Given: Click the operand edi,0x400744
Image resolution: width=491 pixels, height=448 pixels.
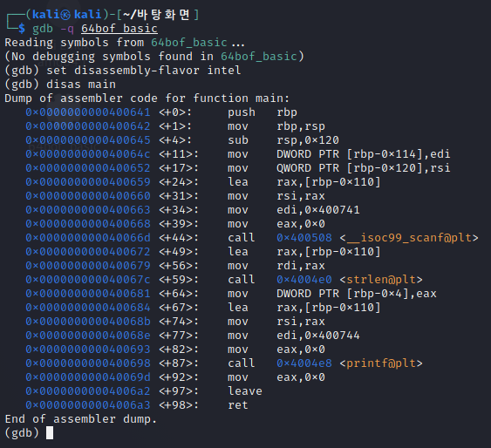Looking at the screenshot, I should click(318, 336).
